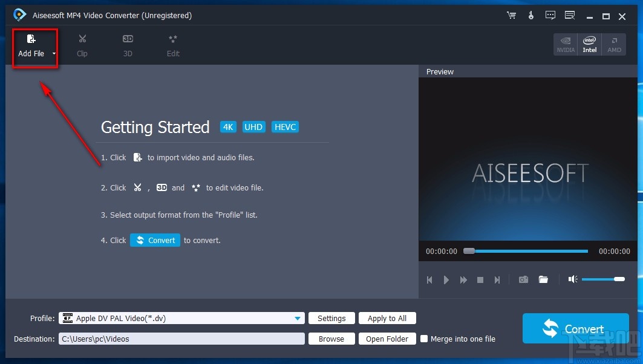The height and width of the screenshot is (364, 643).
Task: Open the snapshot folder icon in preview controls
Action: tap(543, 279)
